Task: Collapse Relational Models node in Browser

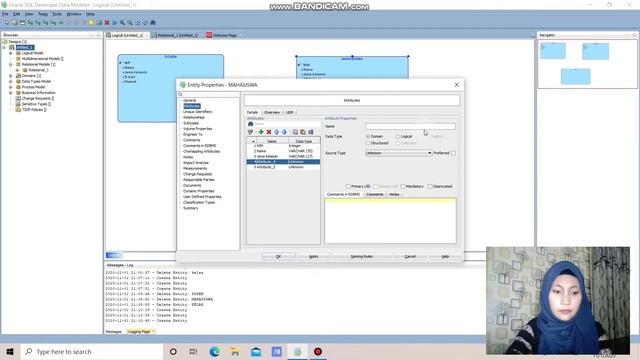Action: pos(11,64)
